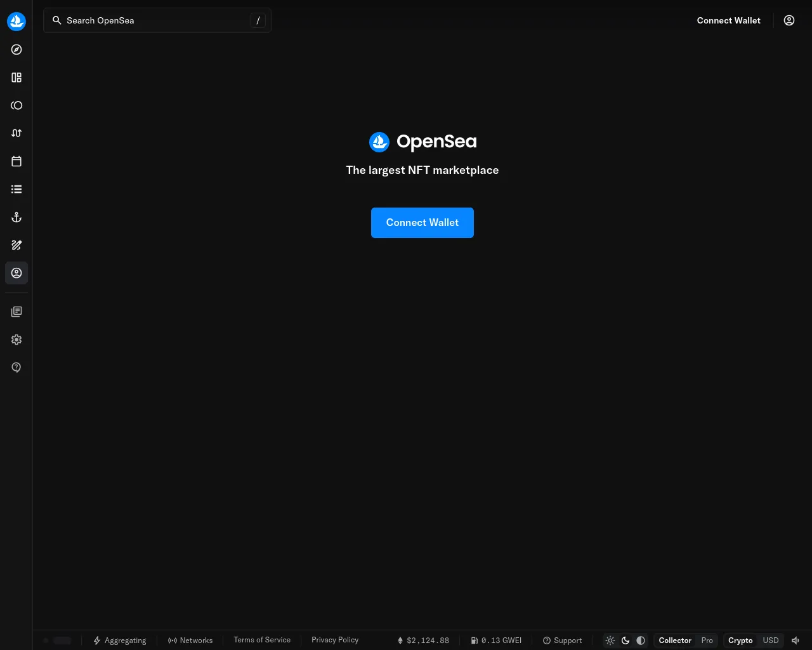Toggle sound with the speaker icon

(x=796, y=640)
